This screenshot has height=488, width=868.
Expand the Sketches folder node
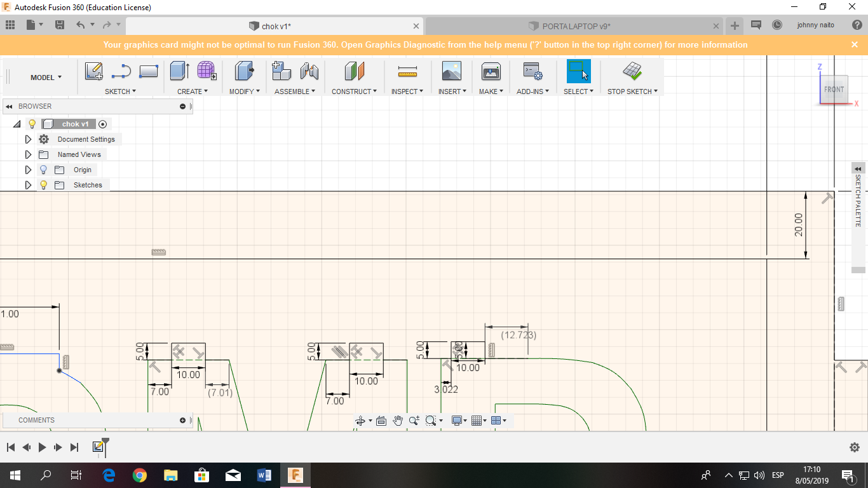coord(28,185)
